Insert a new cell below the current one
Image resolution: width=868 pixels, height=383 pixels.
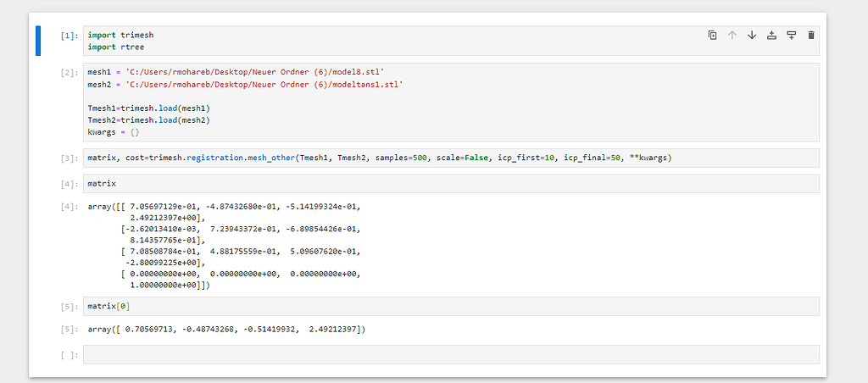(x=792, y=35)
